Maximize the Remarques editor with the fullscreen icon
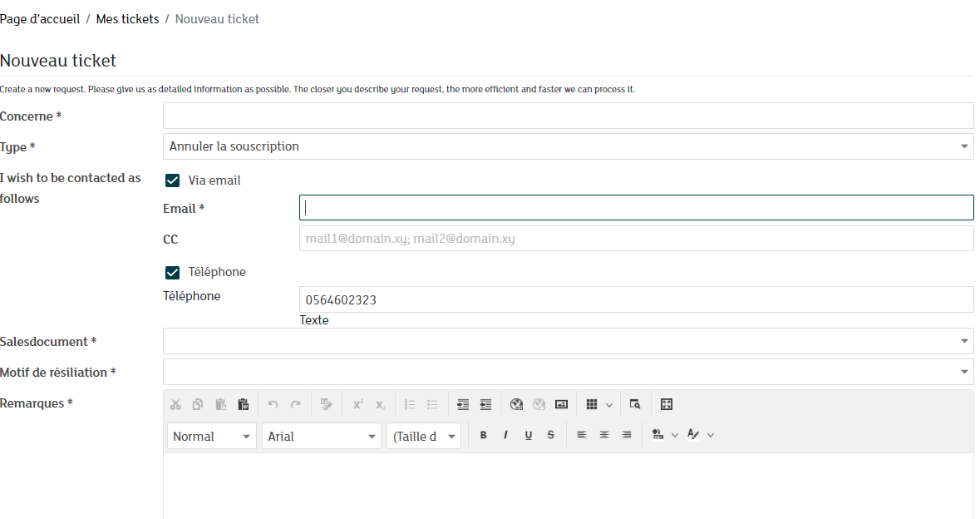980x519 pixels. 666,405
